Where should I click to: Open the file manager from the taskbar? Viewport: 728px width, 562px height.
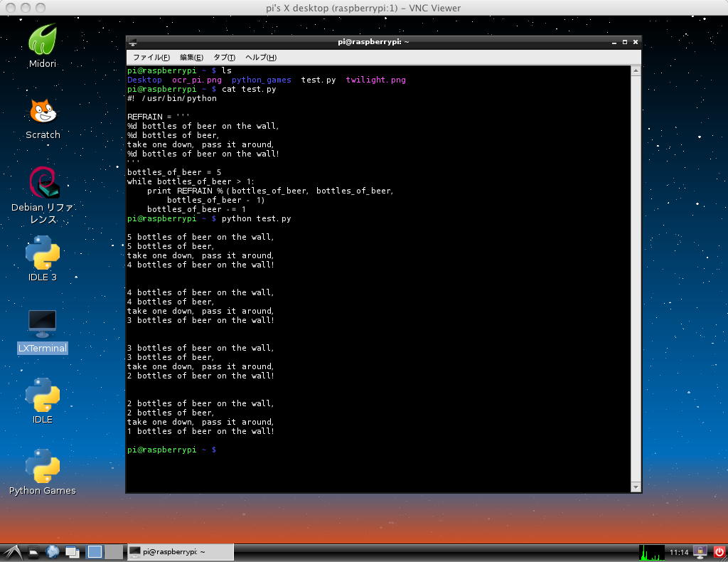33,551
